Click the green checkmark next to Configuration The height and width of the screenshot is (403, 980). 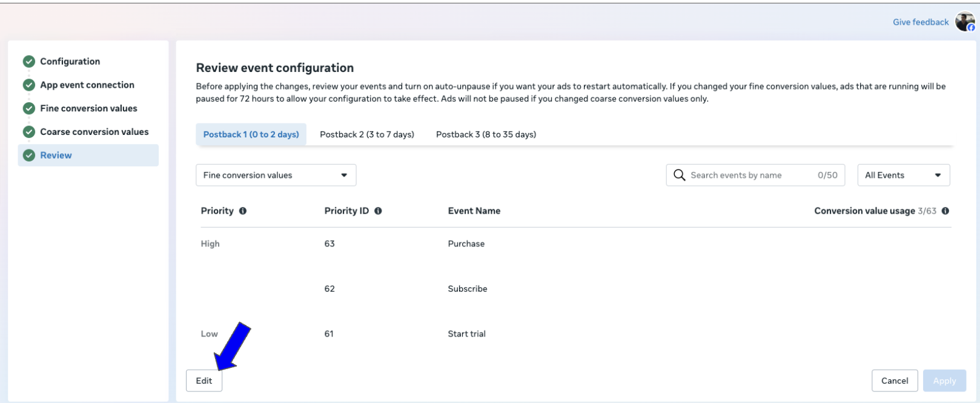pyautogui.click(x=28, y=62)
